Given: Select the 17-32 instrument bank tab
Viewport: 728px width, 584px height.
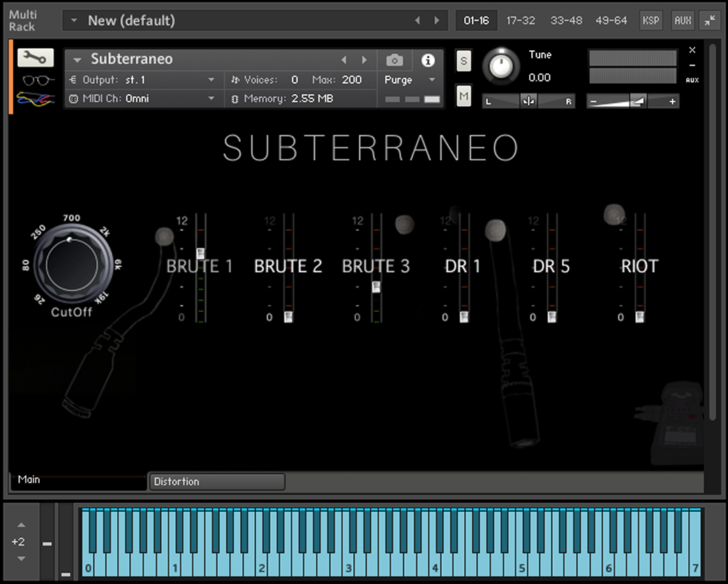Looking at the screenshot, I should (521, 20).
